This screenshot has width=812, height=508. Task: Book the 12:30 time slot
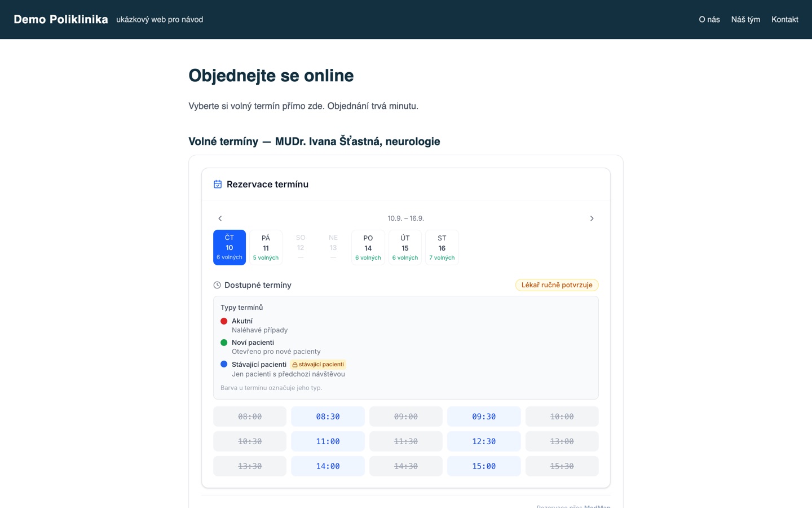pos(484,441)
